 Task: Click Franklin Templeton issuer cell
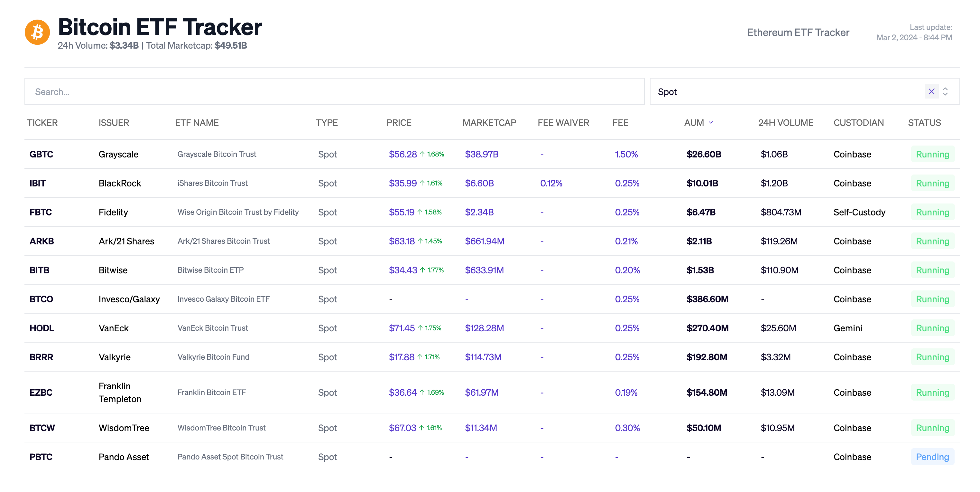click(x=120, y=392)
